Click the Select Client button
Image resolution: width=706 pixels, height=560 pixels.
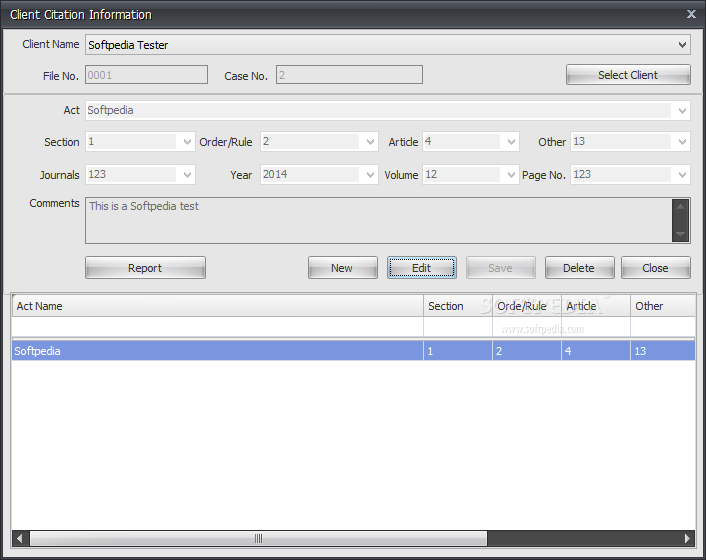pos(628,75)
